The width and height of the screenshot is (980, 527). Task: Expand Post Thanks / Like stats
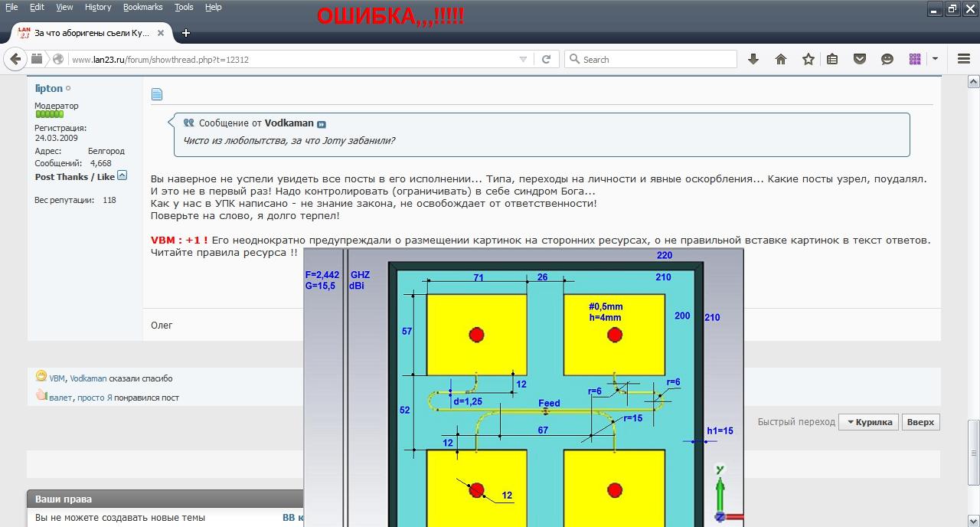coord(122,176)
